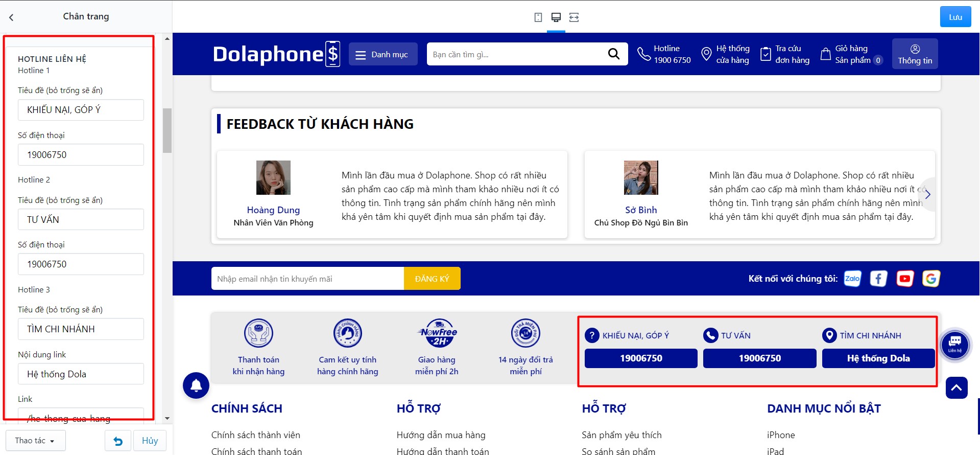Viewport: 980px width, 455px height.
Task: Click the YouTube social icon
Action: 905,279
